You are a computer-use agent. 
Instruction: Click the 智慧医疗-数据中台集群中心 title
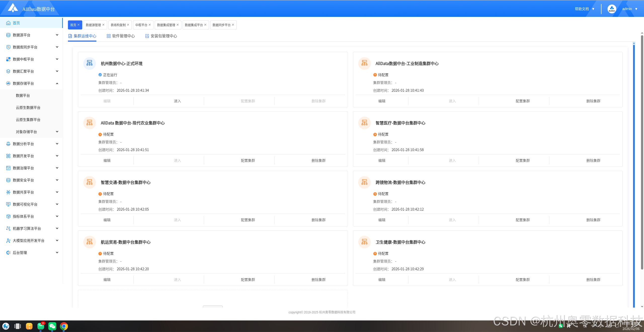click(400, 123)
